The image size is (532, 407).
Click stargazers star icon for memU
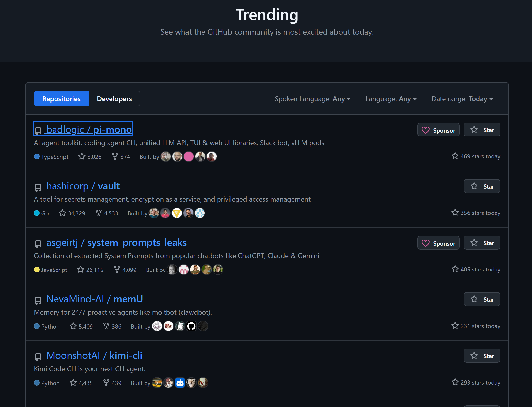click(x=73, y=326)
